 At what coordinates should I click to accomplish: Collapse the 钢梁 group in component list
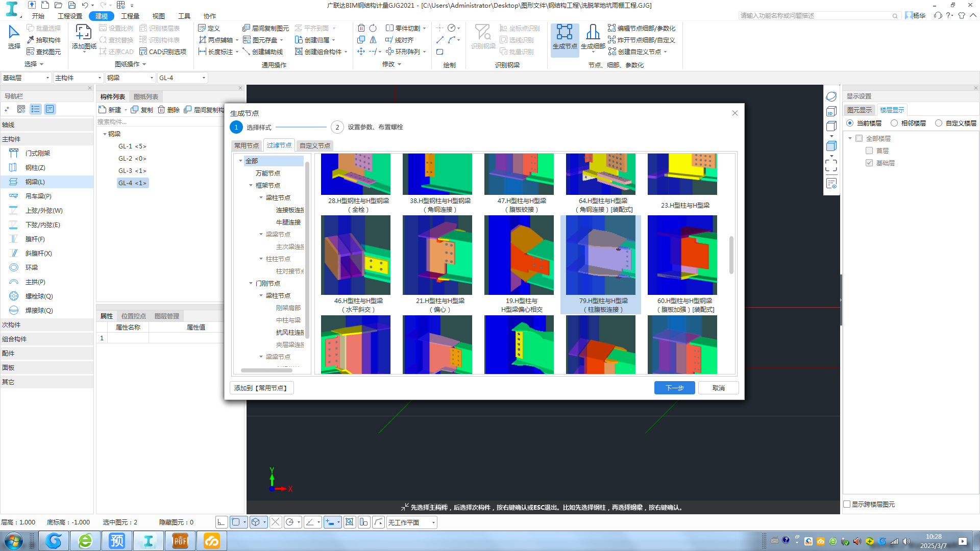coord(105,134)
